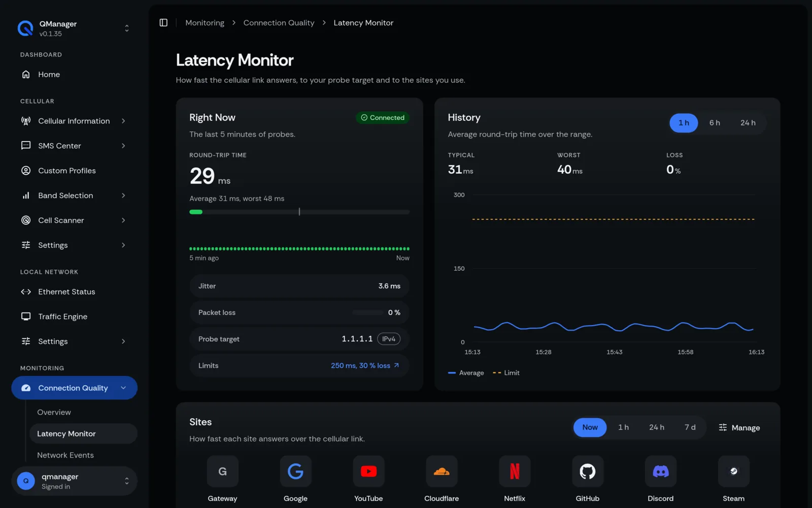The width and height of the screenshot is (812, 508).
Task: Click the IPv4 tag next to 1.1.1.1
Action: click(x=389, y=339)
